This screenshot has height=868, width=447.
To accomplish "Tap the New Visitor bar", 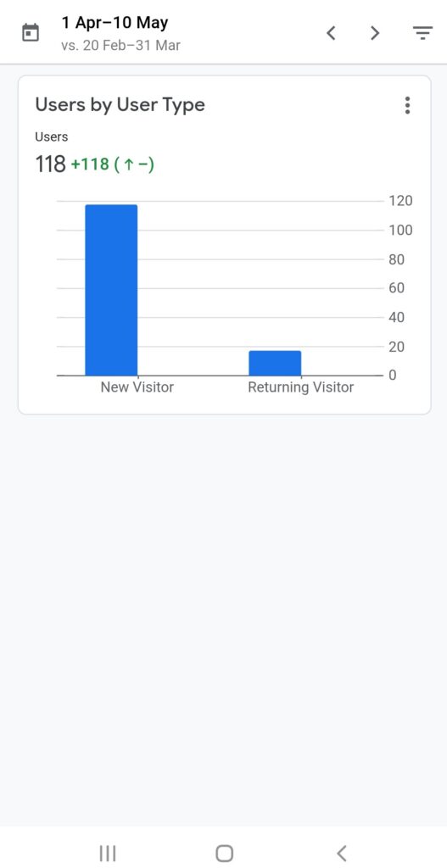I will click(x=111, y=290).
